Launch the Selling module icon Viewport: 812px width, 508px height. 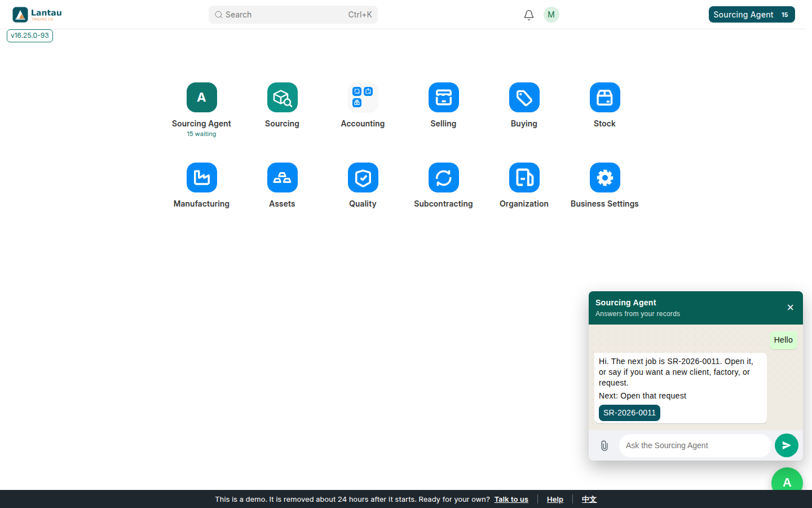pyautogui.click(x=443, y=98)
